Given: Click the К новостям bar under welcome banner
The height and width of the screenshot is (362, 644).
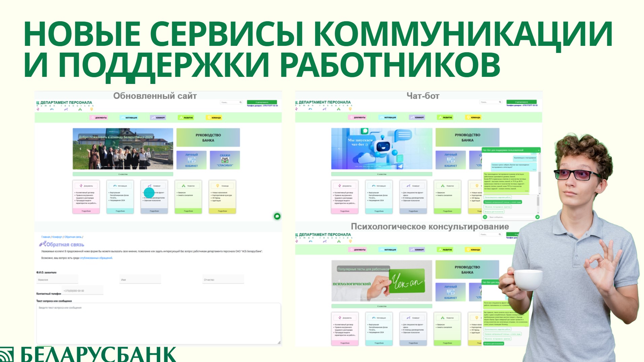Looking at the screenshot, I should tap(123, 174).
